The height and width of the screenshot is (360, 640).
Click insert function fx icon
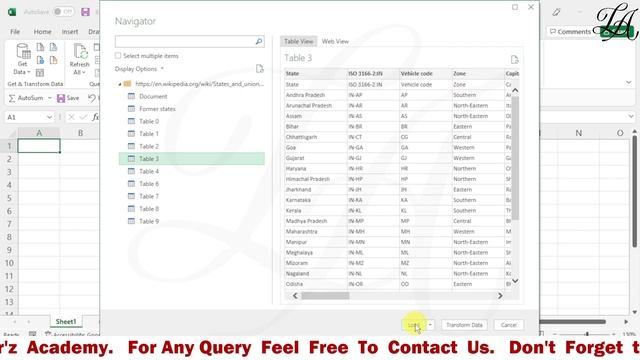click(x=96, y=117)
